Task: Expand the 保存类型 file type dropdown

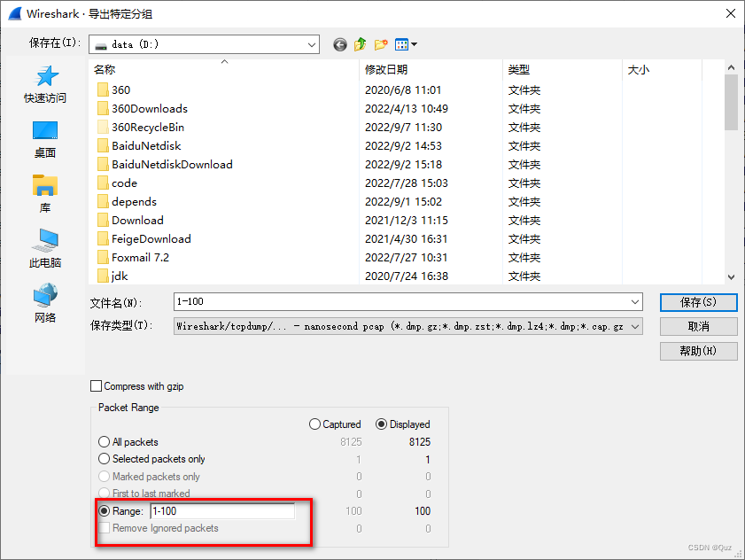Action: tap(635, 327)
